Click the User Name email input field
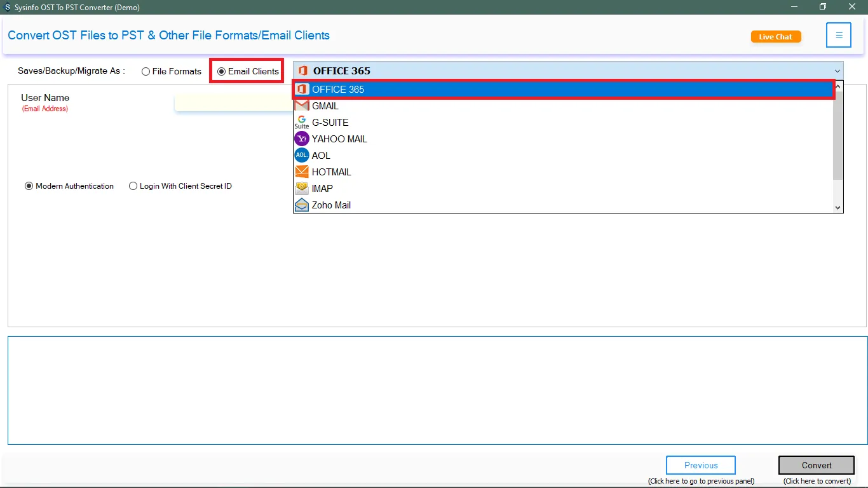 click(233, 102)
